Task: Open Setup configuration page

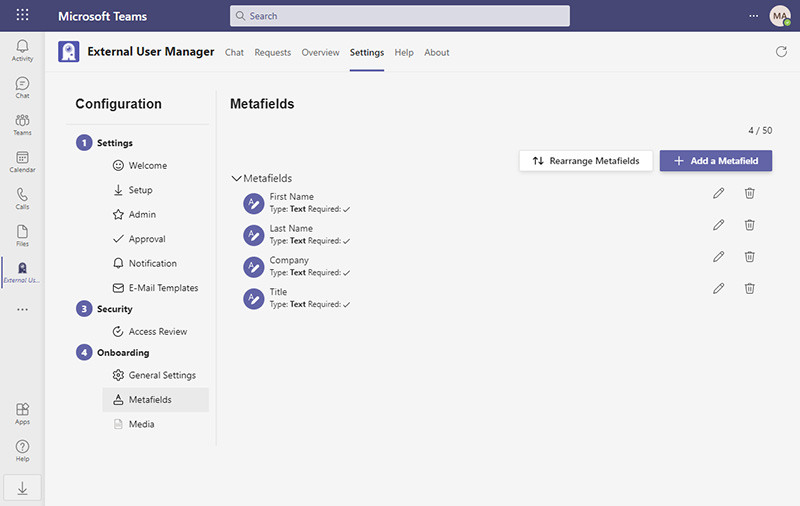Action: coord(156,190)
